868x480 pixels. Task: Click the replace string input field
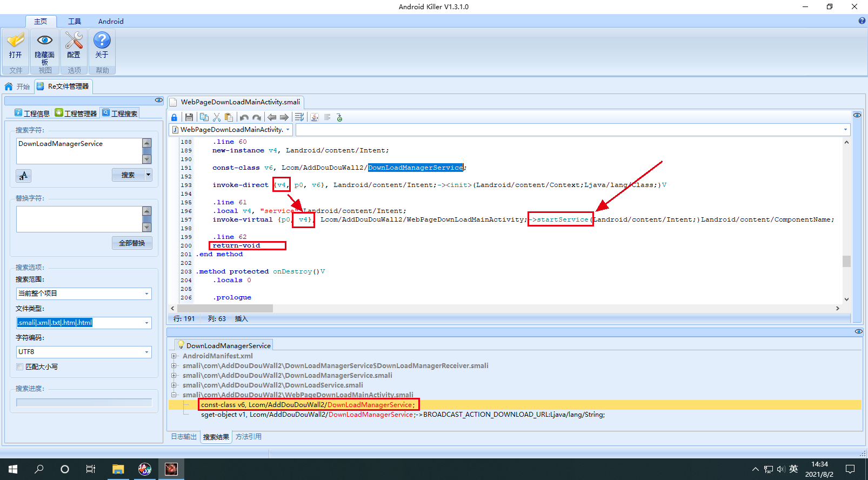coord(79,219)
